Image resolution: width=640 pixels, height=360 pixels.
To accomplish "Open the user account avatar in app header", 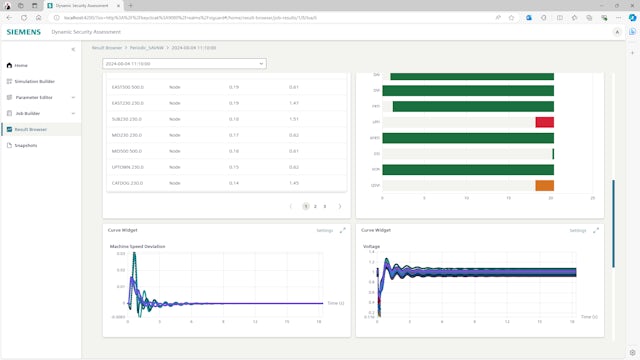I will pos(617,32).
